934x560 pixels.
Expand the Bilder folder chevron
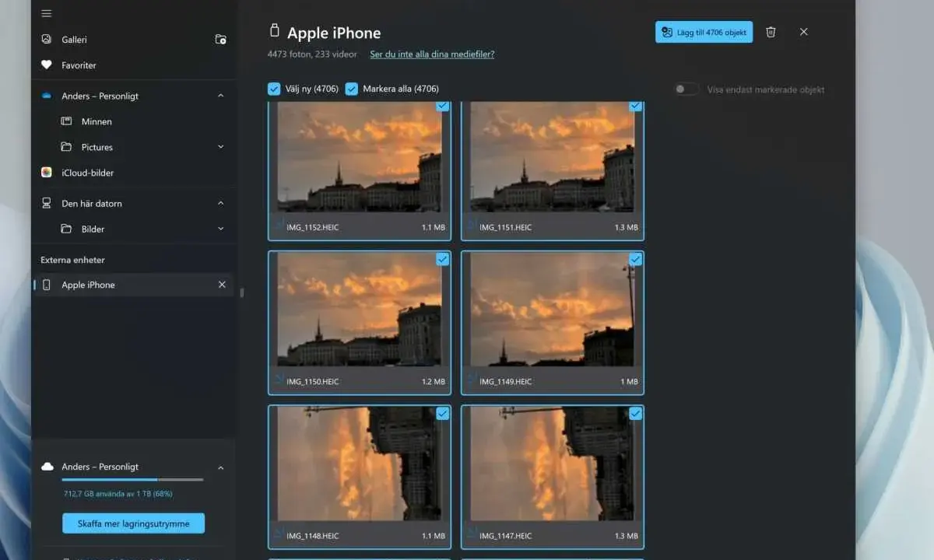[x=221, y=229]
